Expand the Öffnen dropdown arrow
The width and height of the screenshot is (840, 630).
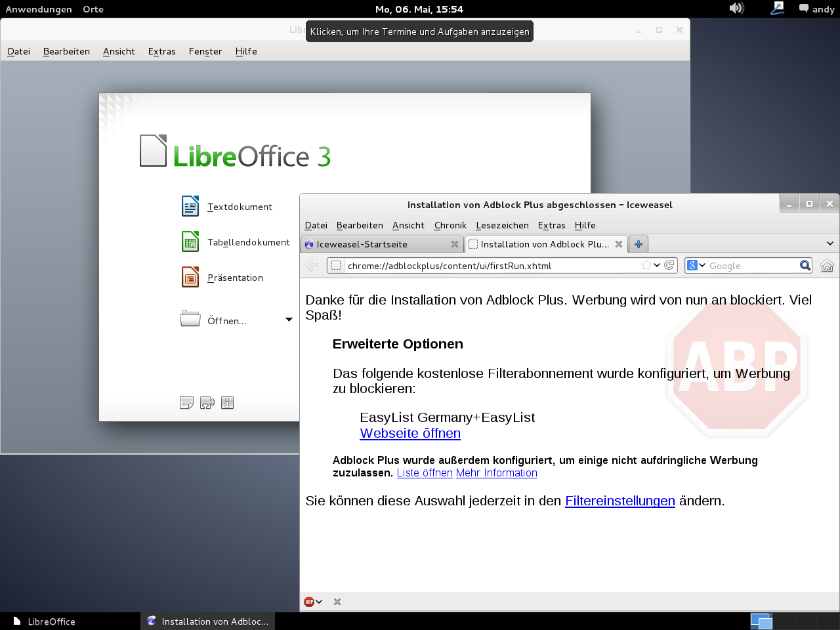[x=289, y=320]
